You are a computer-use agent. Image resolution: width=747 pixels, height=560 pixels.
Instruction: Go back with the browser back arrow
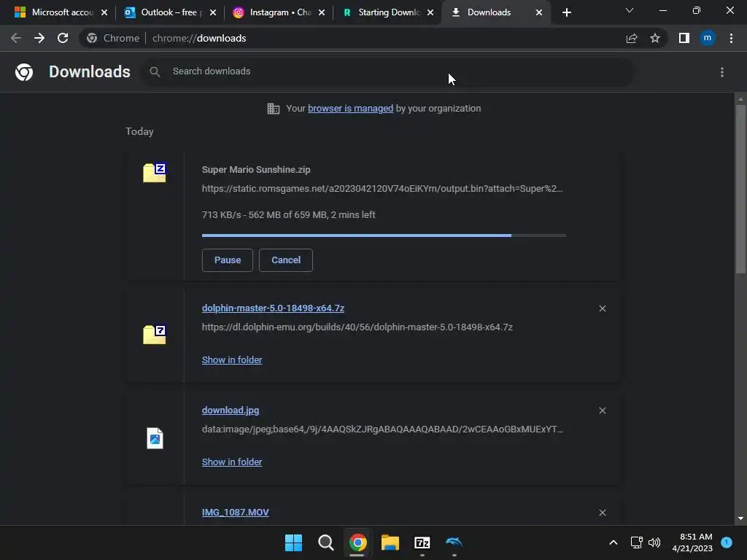pos(16,38)
